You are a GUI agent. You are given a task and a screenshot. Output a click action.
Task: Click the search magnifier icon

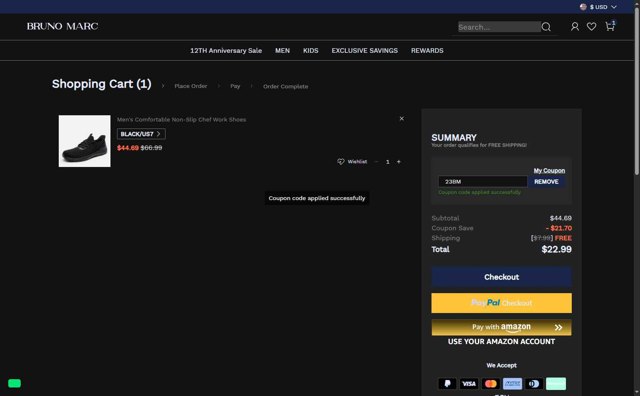(x=546, y=27)
